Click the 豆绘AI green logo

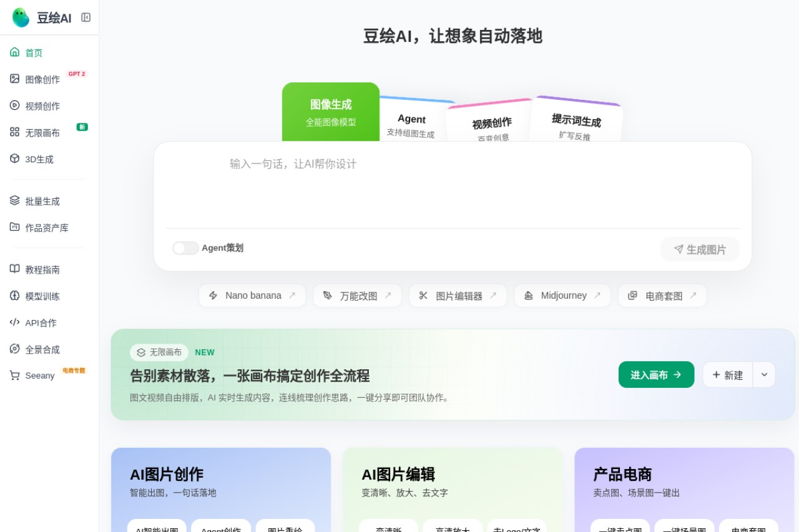pos(21,17)
